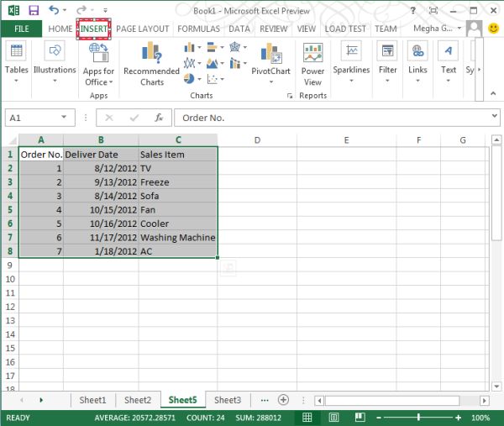The height and width of the screenshot is (426, 504).
Task: Switch to Sheet3 tab
Action: point(228,400)
